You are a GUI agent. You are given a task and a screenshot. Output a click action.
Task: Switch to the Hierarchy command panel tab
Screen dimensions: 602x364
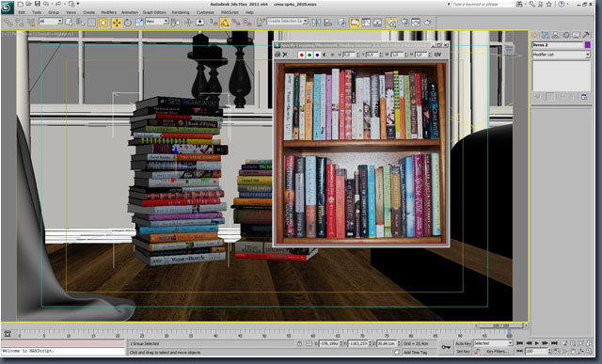(555, 36)
